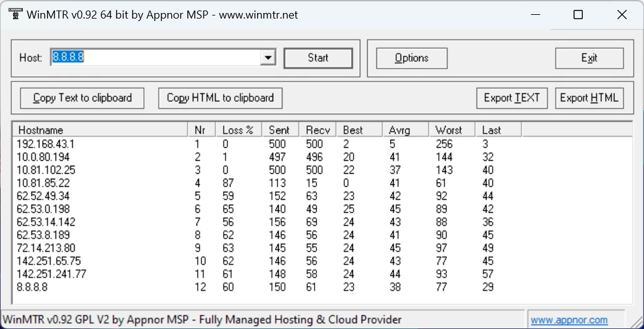Click the Worst column header
644x329 pixels.
click(x=452, y=130)
